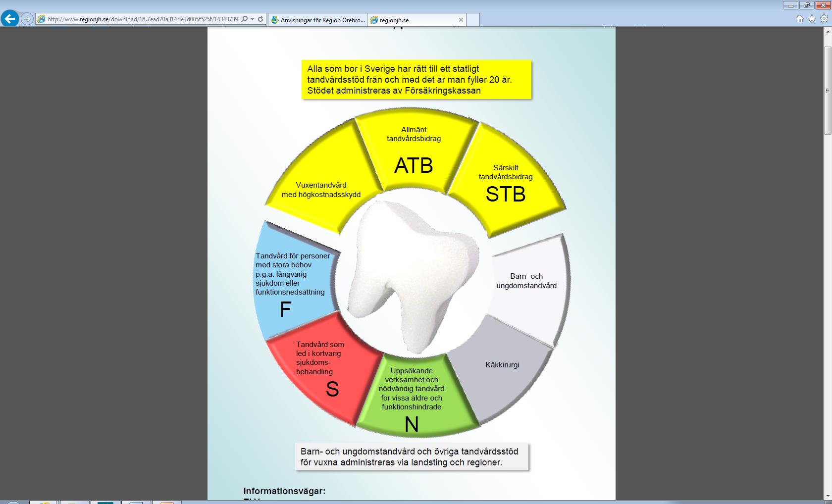Open the Home page icon
Image resolution: width=832 pixels, height=504 pixels.
coord(799,19)
